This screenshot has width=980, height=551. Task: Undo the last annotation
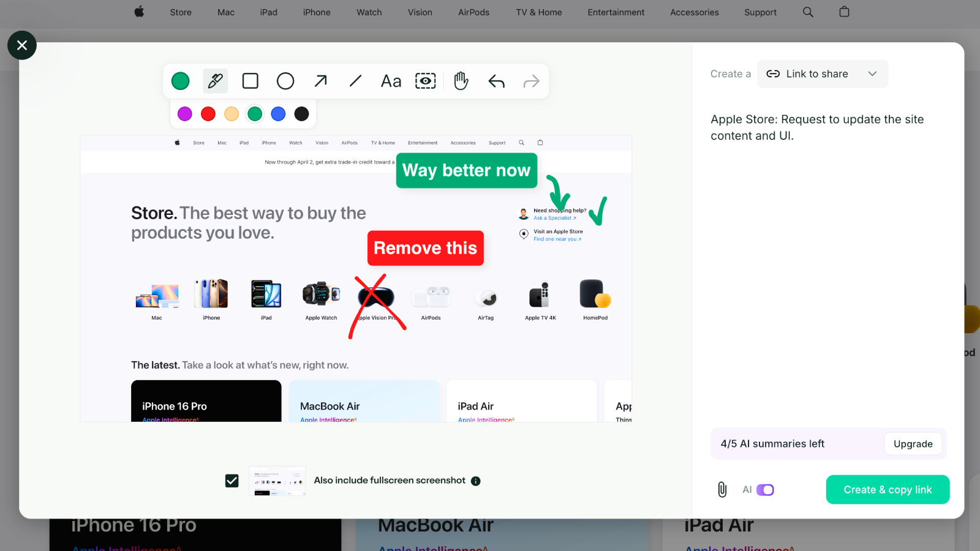(x=496, y=81)
